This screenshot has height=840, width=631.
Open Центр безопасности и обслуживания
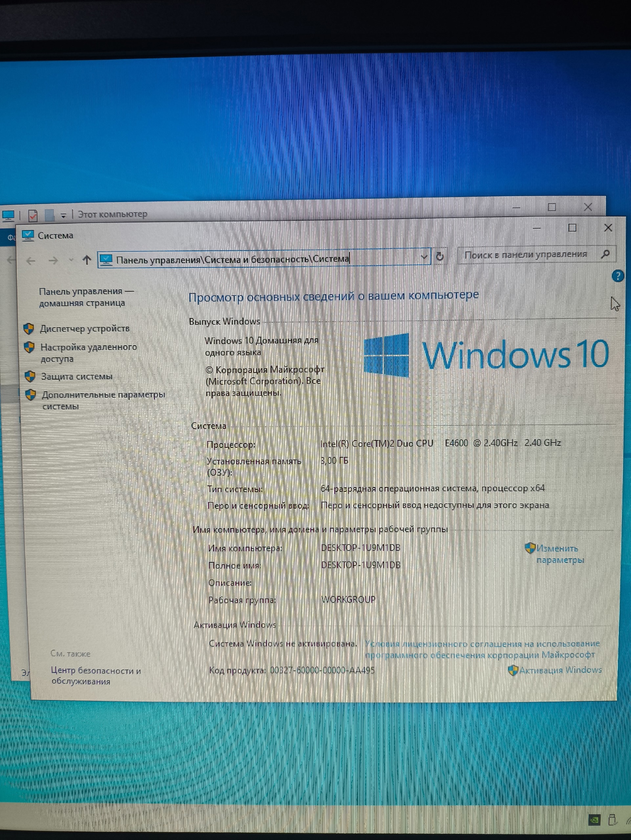coord(96,676)
